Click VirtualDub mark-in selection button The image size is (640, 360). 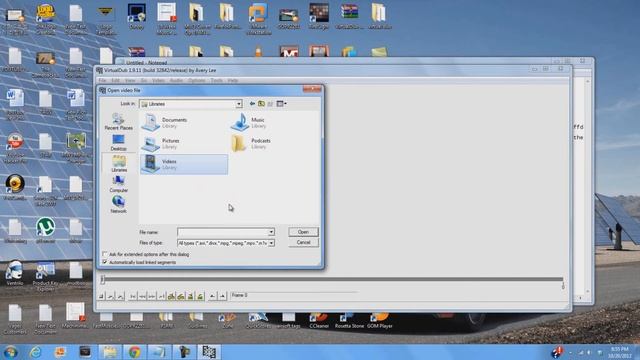pos(212,296)
